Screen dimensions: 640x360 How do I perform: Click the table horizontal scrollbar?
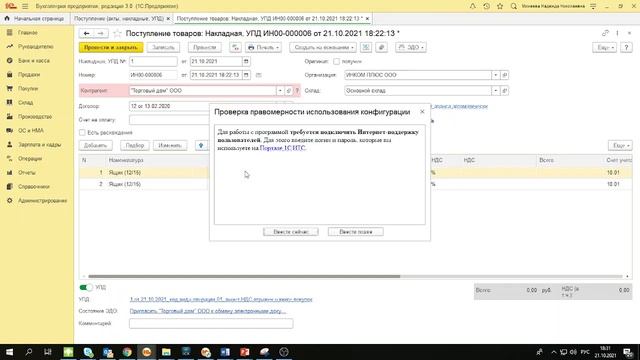[244, 276]
